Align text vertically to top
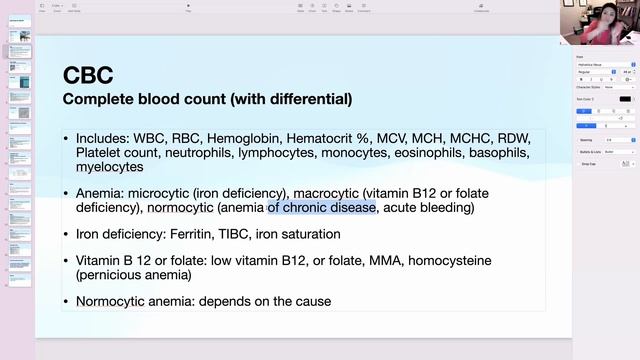Image resolution: width=640 pixels, height=360 pixels. coord(586,126)
